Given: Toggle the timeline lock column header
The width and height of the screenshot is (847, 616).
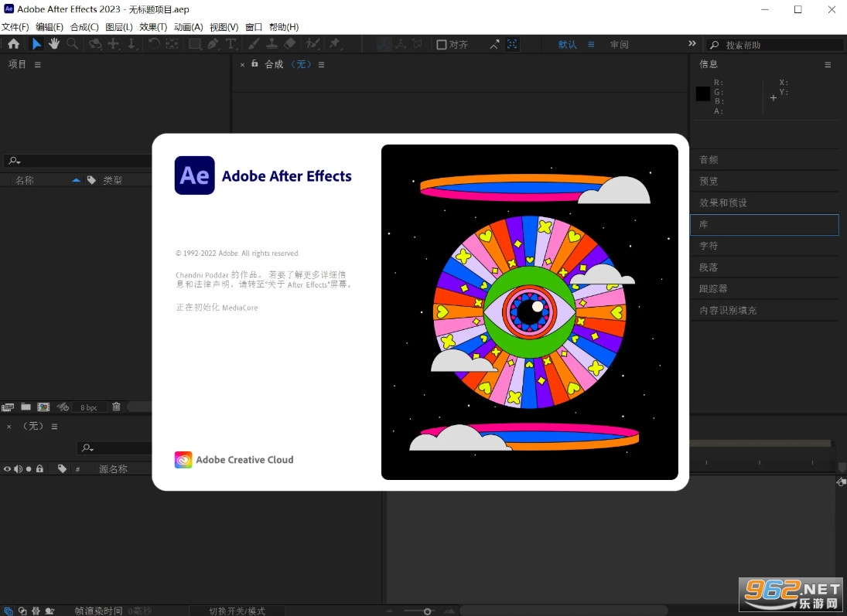Looking at the screenshot, I should pos(39,468).
